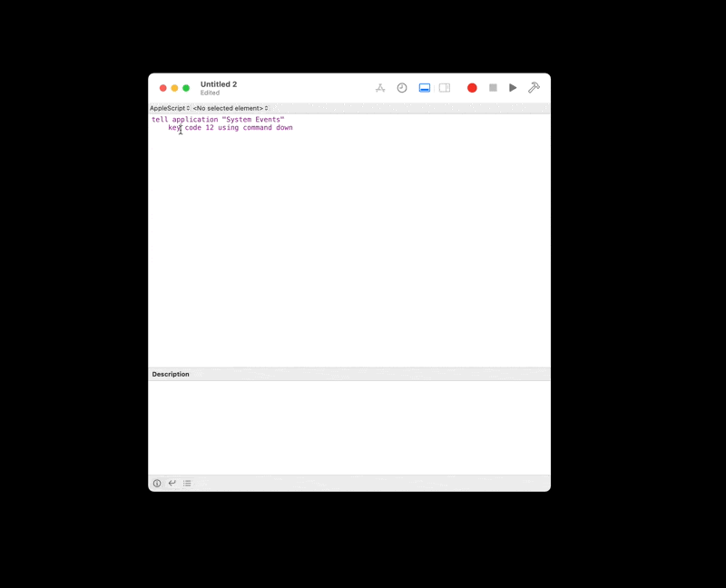Toggle the Description panel visibility
Image resolution: width=726 pixels, height=588 pixels.
click(424, 87)
